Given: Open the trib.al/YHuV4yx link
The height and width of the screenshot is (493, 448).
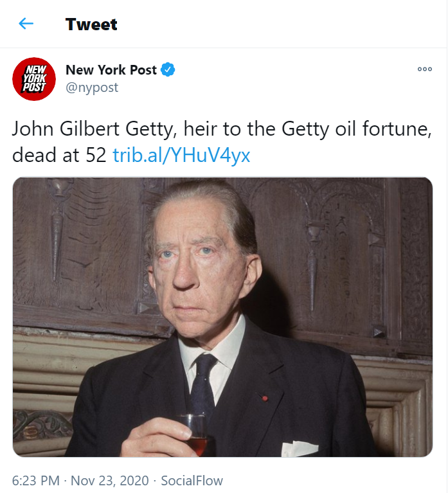Looking at the screenshot, I should point(181,155).
